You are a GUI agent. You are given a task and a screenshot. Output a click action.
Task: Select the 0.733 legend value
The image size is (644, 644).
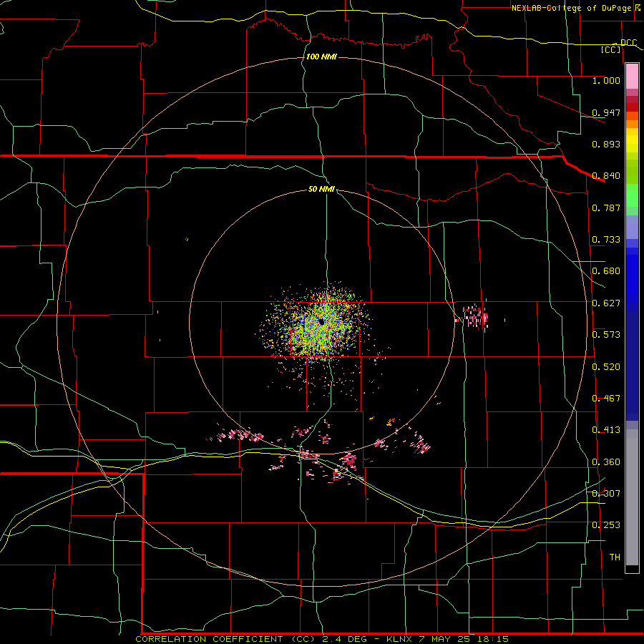point(606,240)
